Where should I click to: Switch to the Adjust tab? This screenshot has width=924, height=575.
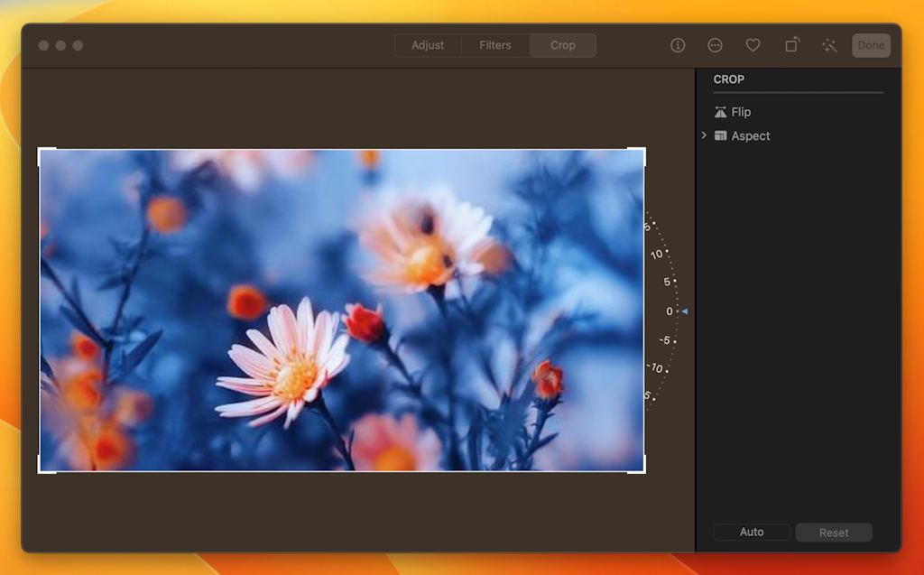coord(427,45)
